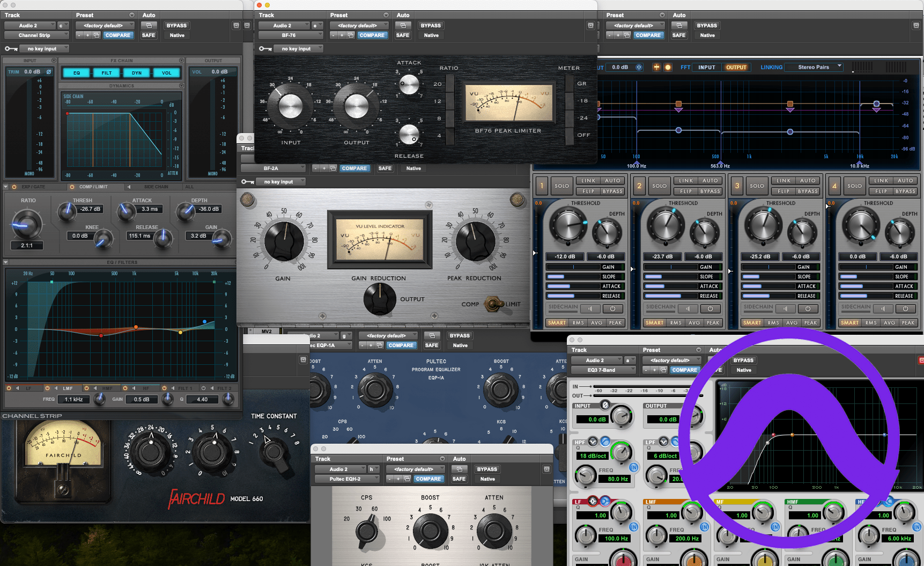Click the EQ3 input phase invert icon
Screen dimensions: 924x566
pos(605,405)
